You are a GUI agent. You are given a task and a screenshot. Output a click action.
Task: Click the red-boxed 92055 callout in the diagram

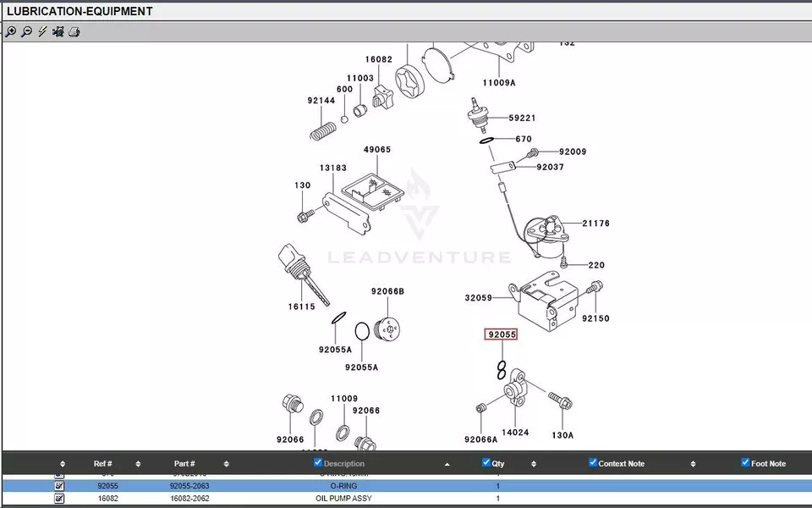(x=501, y=334)
